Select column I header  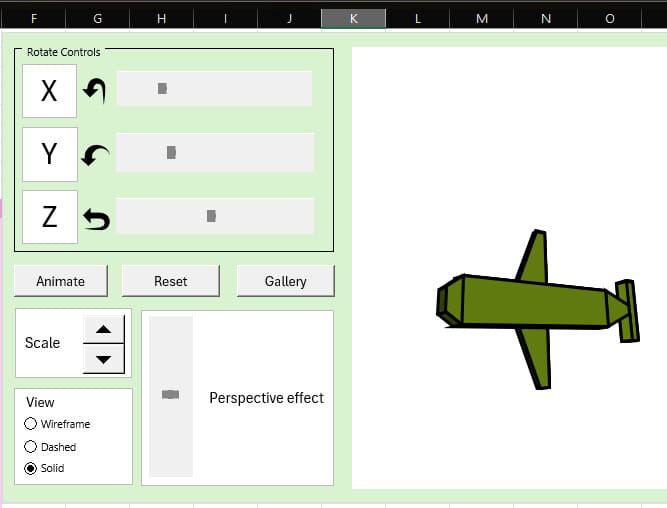(x=225, y=18)
